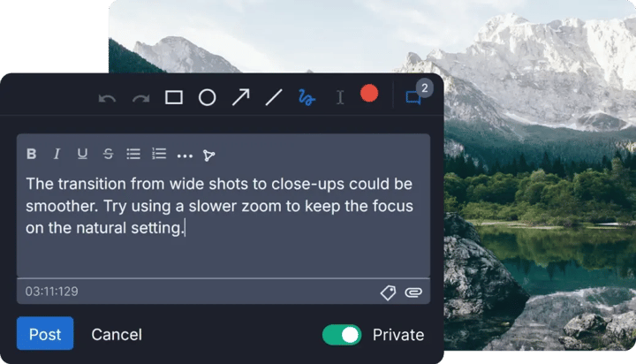
Task: Turn off the Private toggle
Action: (342, 335)
